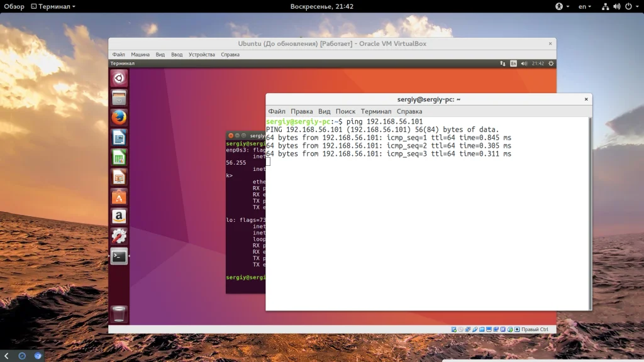Image resolution: width=644 pixels, height=362 pixels.
Task: Open Ubuntu Software Center icon
Action: click(119, 197)
